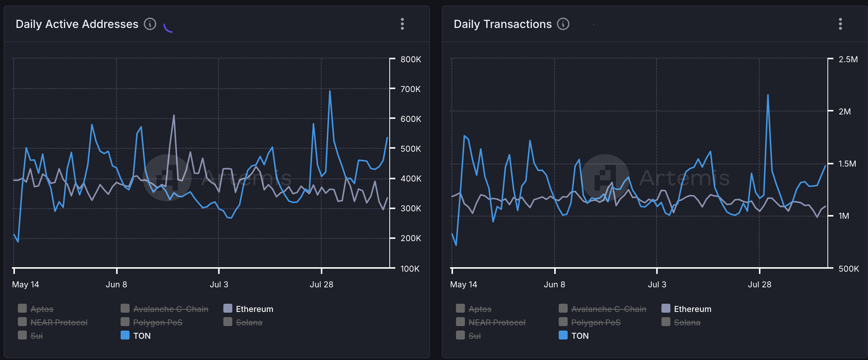This screenshot has height=360, width=868.
Task: Open info icon beside Daily Transactions
Action: pyautogui.click(x=563, y=24)
